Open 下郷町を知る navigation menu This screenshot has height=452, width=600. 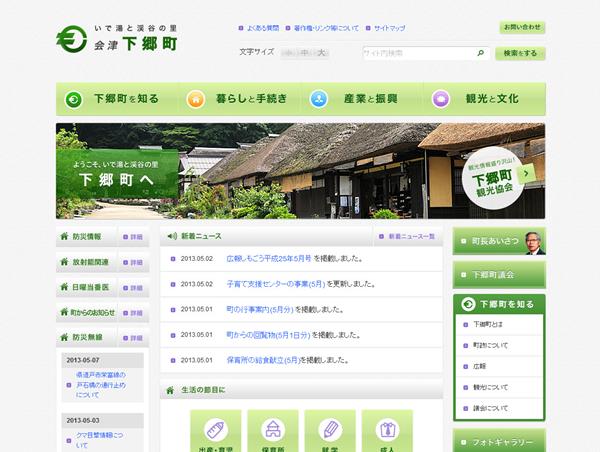pyautogui.click(x=117, y=99)
